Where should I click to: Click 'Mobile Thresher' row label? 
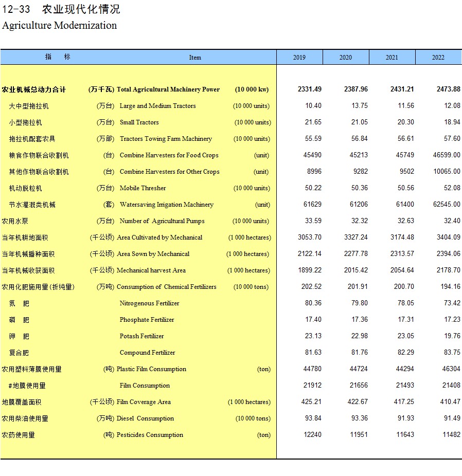point(143,188)
